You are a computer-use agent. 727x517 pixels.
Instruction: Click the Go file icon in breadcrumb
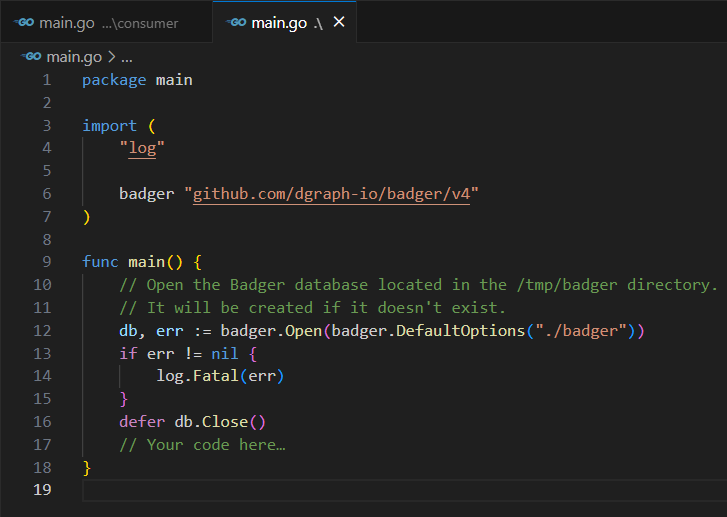tap(30, 57)
